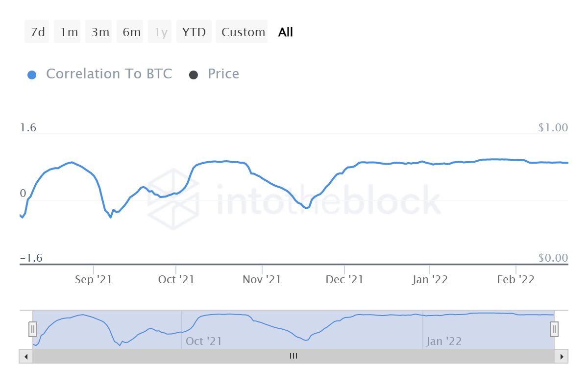Viewport: 588px width, 392px height.
Task: Toggle the Correlation To BTC series
Action: pyautogui.click(x=109, y=74)
